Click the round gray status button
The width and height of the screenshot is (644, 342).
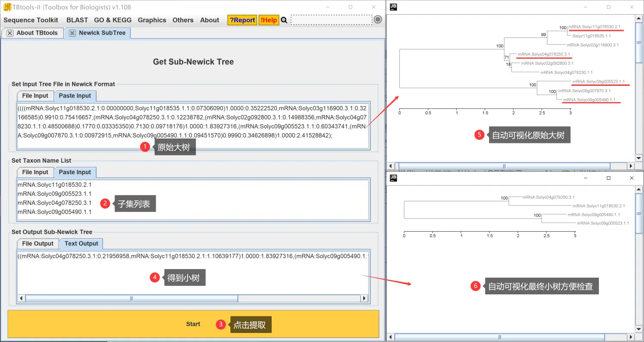[378, 20]
